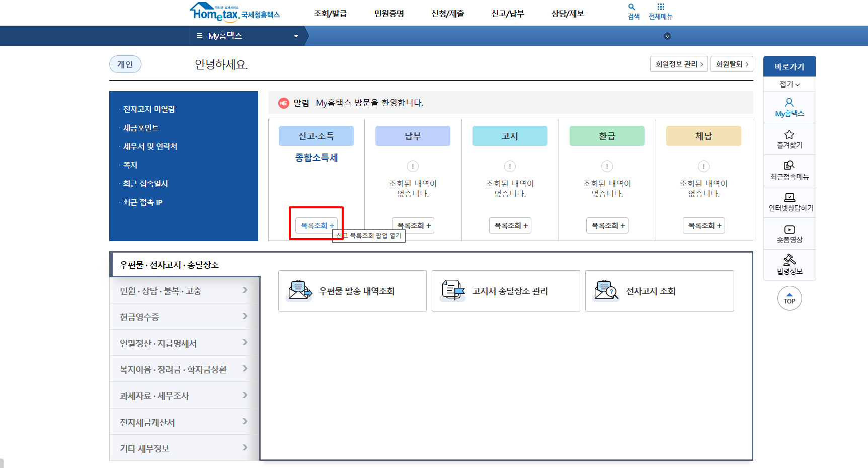Open the 상담/제보 menu
Viewport: 868px width, 468px height.
(x=567, y=14)
